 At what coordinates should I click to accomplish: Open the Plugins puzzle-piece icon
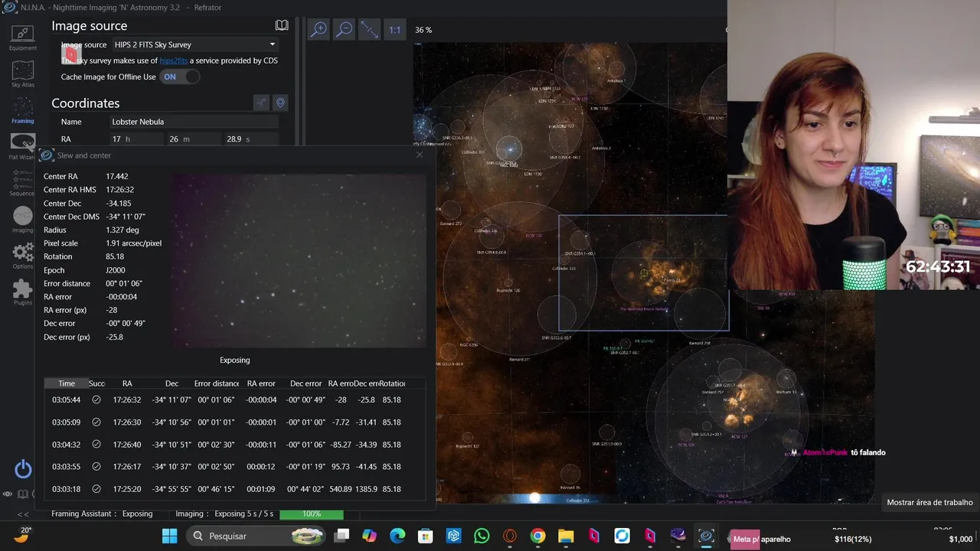(22, 292)
